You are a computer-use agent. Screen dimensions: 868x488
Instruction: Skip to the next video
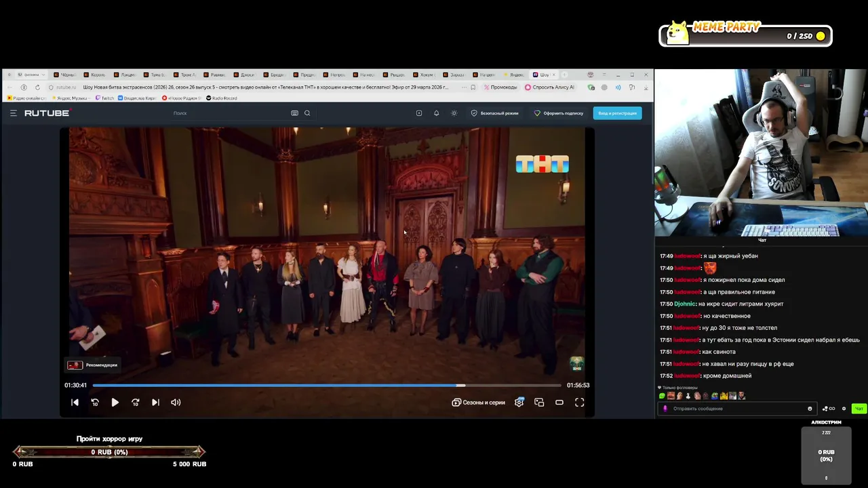pyautogui.click(x=155, y=403)
